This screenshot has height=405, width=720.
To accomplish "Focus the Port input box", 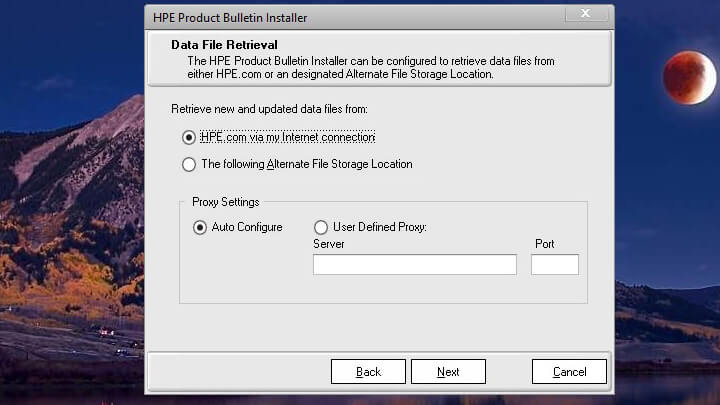I will point(554,264).
